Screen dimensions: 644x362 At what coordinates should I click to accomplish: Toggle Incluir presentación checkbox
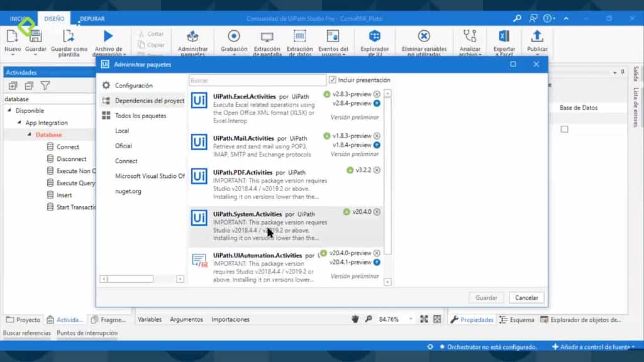(x=332, y=80)
